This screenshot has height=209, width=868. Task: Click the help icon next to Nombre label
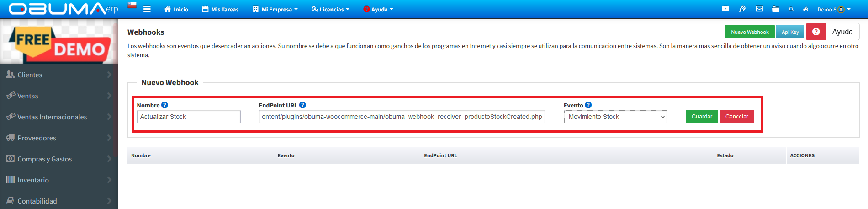pyautogui.click(x=164, y=105)
